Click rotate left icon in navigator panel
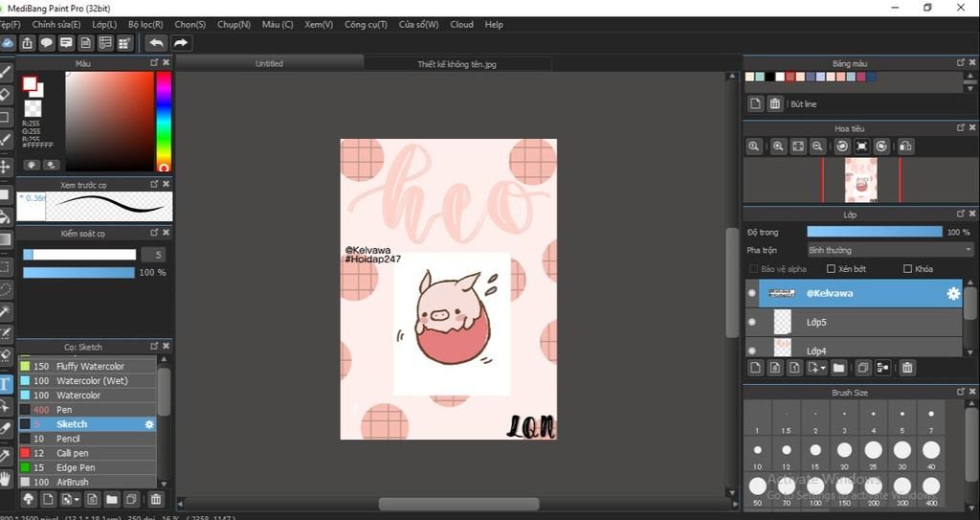The width and height of the screenshot is (980, 520). (842, 147)
